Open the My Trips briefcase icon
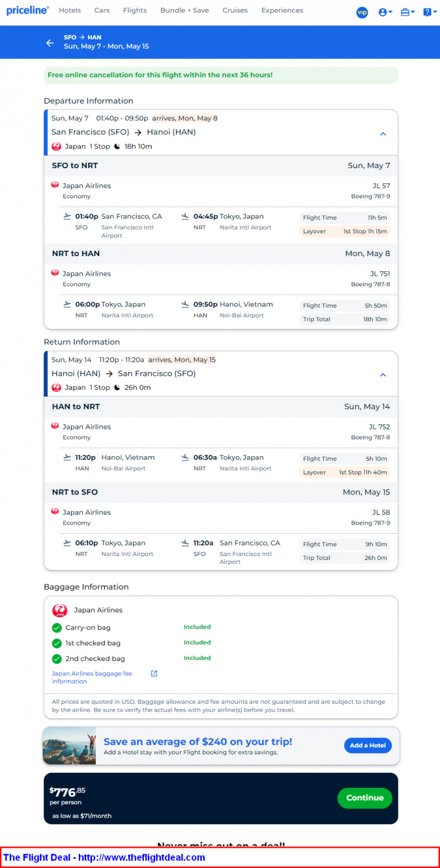The height and width of the screenshot is (868, 440). tap(405, 12)
